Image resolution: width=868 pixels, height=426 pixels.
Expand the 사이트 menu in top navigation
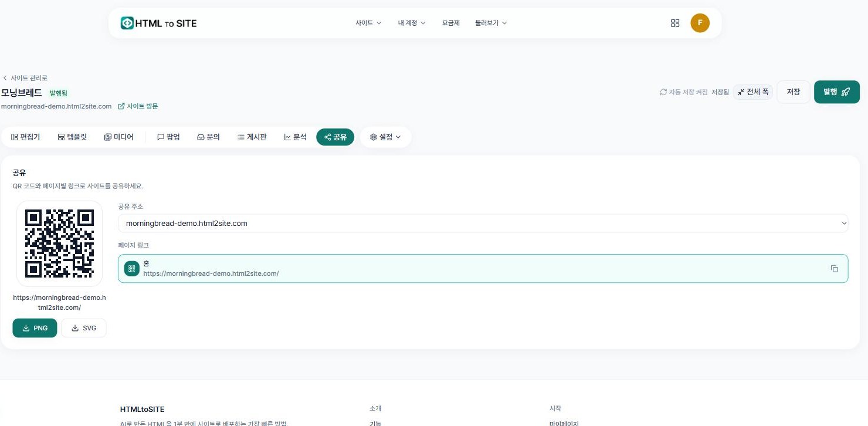tap(368, 23)
